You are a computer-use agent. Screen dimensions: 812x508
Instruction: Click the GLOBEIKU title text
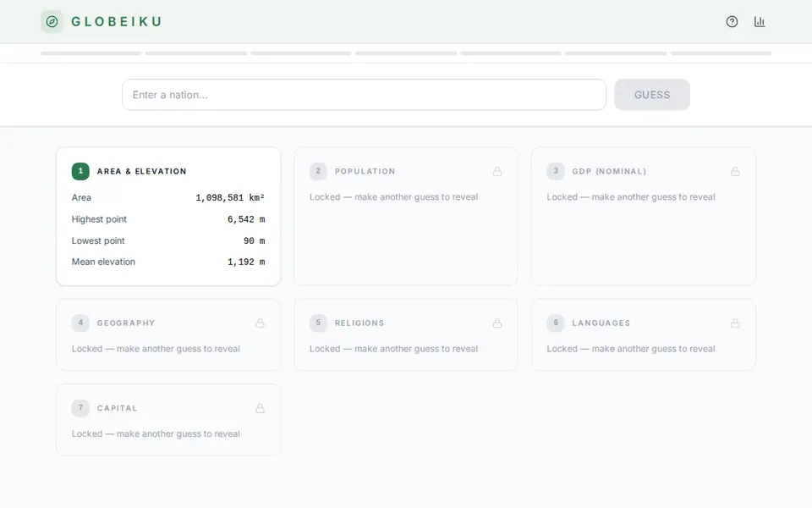coord(117,22)
